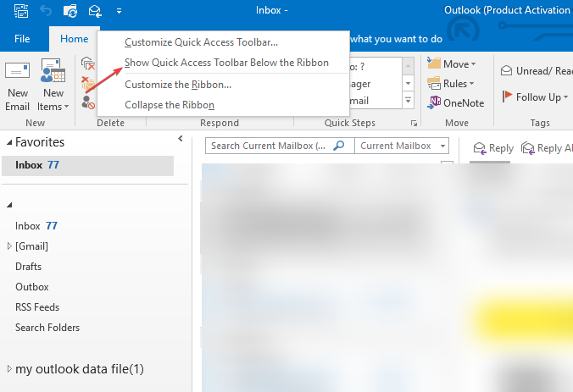Viewport: 573px width, 392px height.
Task: Open the Rules dropdown
Action: click(451, 84)
